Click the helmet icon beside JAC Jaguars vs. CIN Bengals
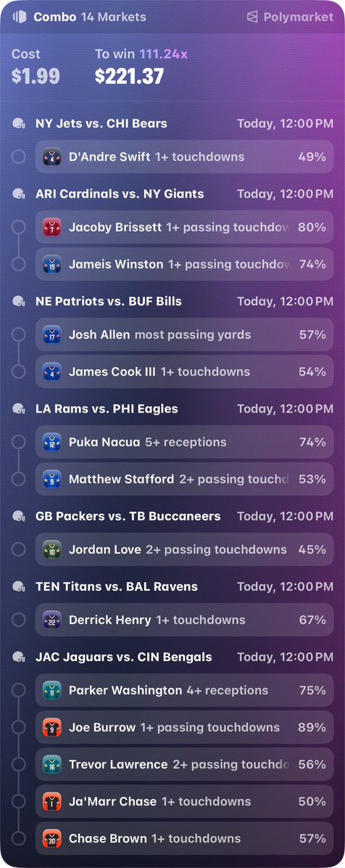 pos(19,657)
